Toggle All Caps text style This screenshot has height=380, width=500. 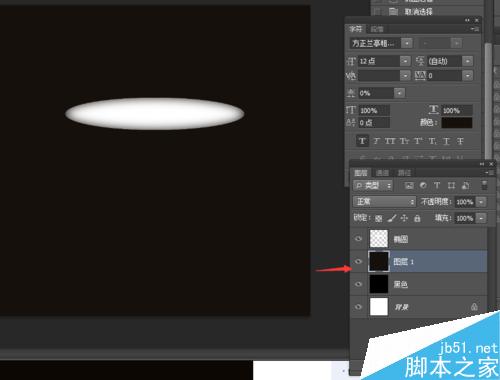pos(390,141)
